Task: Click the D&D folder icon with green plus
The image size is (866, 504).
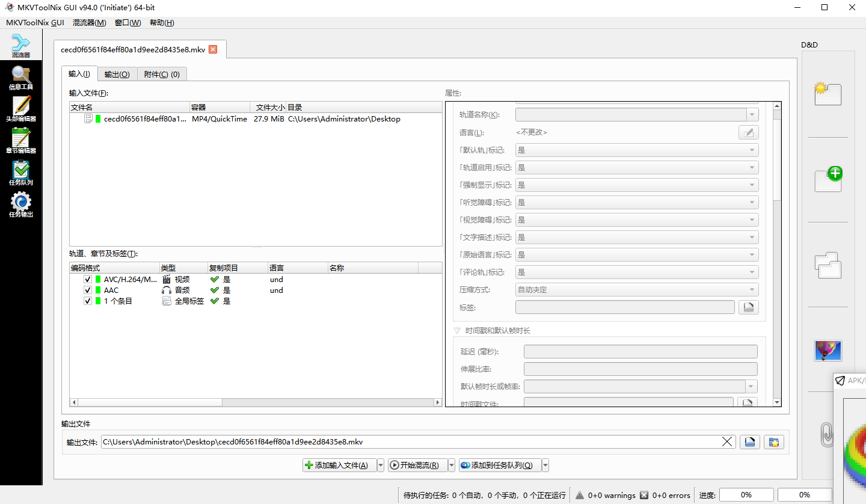Action: 828,179
